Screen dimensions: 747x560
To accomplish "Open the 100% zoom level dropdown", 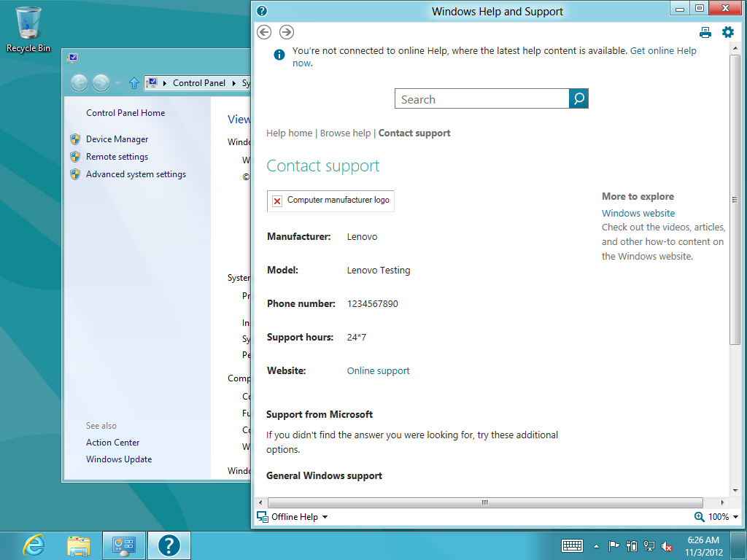I will pyautogui.click(x=719, y=517).
